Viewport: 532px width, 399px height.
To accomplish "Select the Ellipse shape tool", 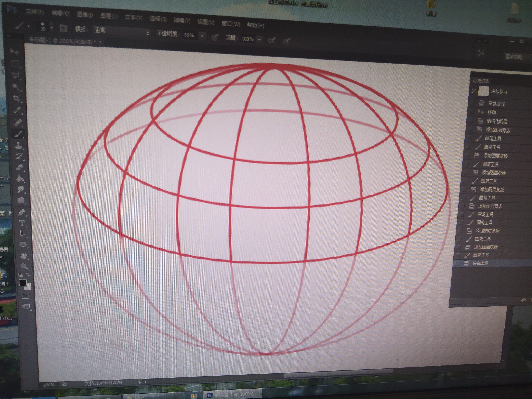I will click(x=23, y=245).
